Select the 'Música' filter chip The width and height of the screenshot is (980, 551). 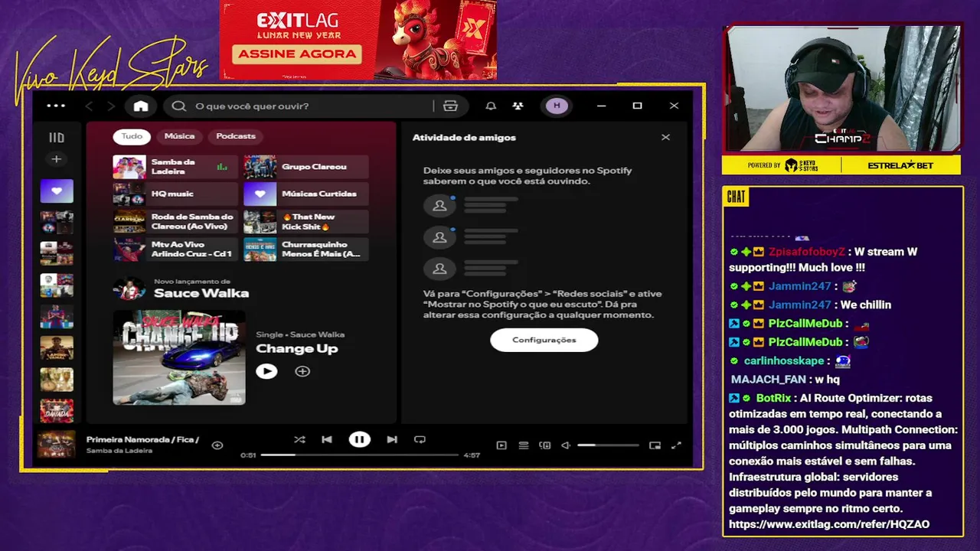(179, 136)
